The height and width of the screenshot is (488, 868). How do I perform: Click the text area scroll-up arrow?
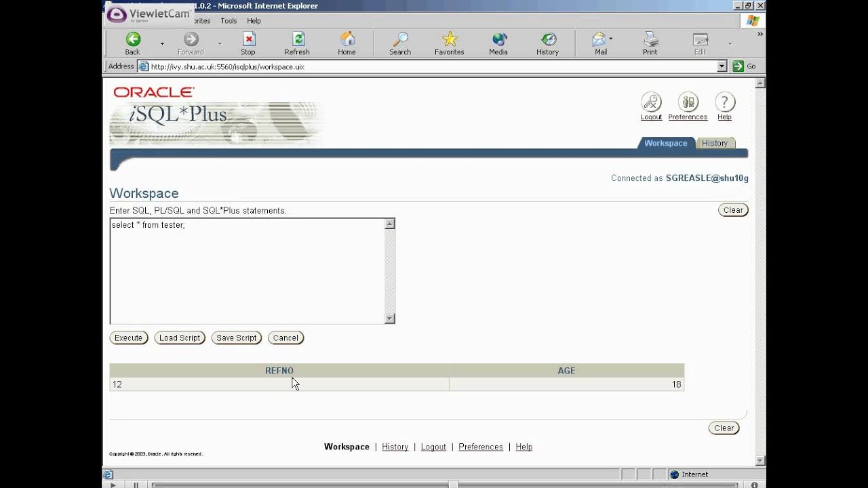pyautogui.click(x=389, y=224)
